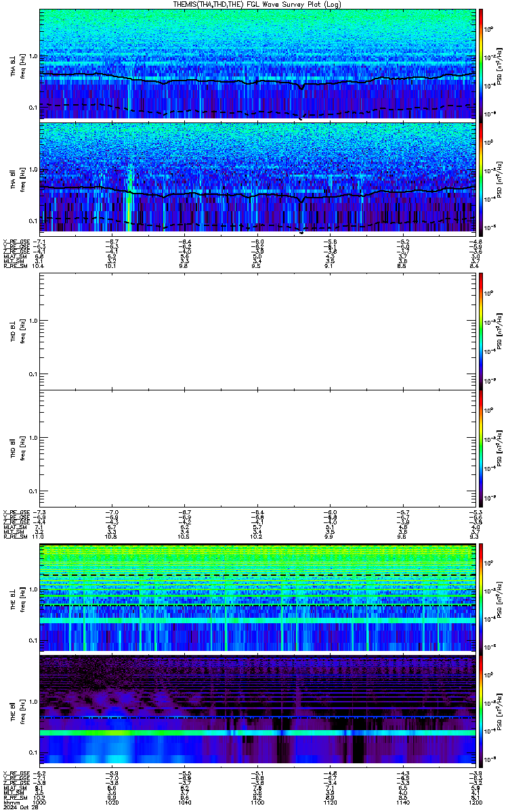Click the 1100 time tick label
The image size is (508, 812).
pyautogui.click(x=257, y=803)
